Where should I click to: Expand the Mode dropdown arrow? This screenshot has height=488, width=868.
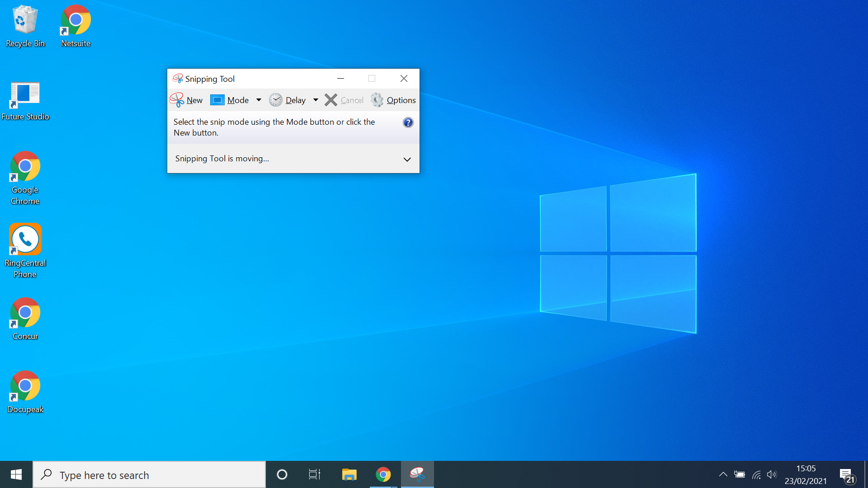pos(259,100)
